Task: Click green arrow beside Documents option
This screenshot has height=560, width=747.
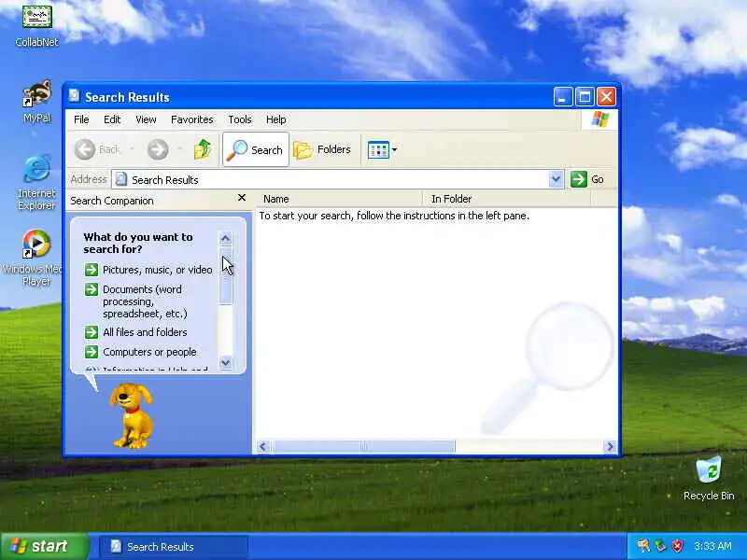Action: (x=92, y=289)
